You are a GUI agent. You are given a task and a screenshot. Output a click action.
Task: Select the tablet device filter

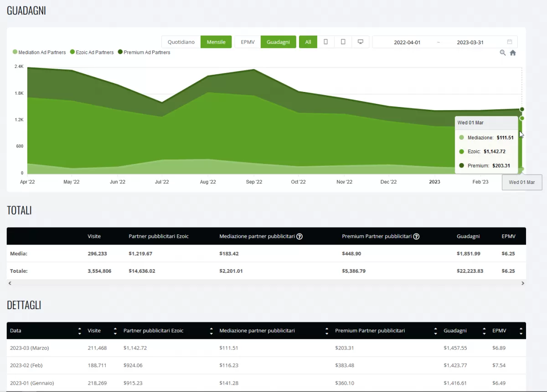(343, 42)
